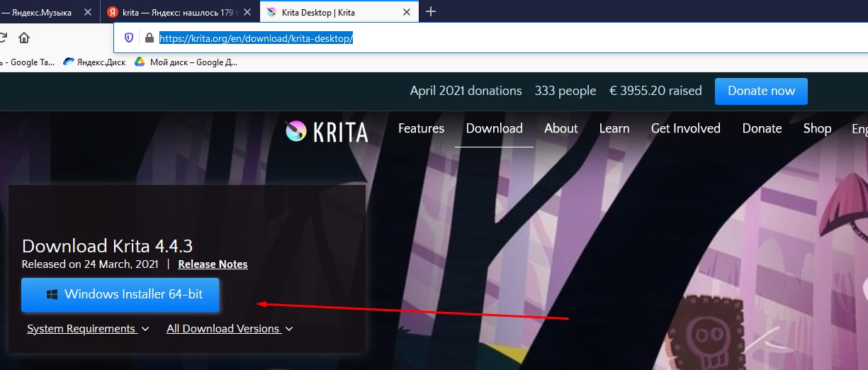Open the Learn menu item
The image size is (868, 370).
614,128
